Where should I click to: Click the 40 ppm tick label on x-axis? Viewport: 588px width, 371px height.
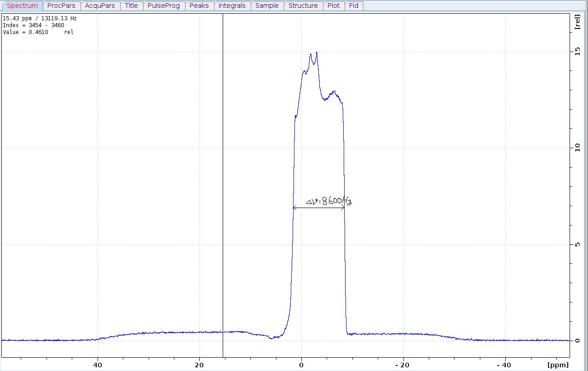tap(97, 365)
